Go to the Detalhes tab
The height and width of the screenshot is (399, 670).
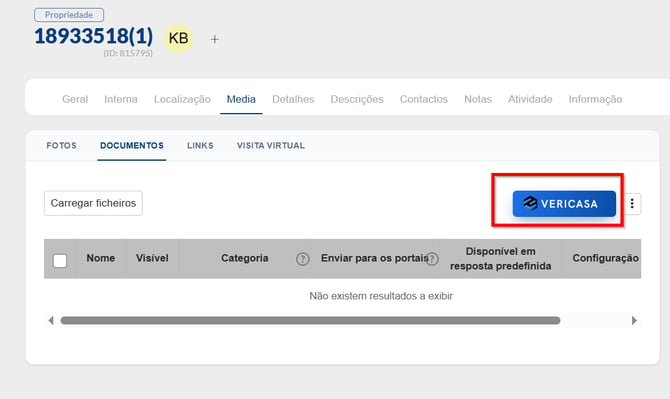293,99
